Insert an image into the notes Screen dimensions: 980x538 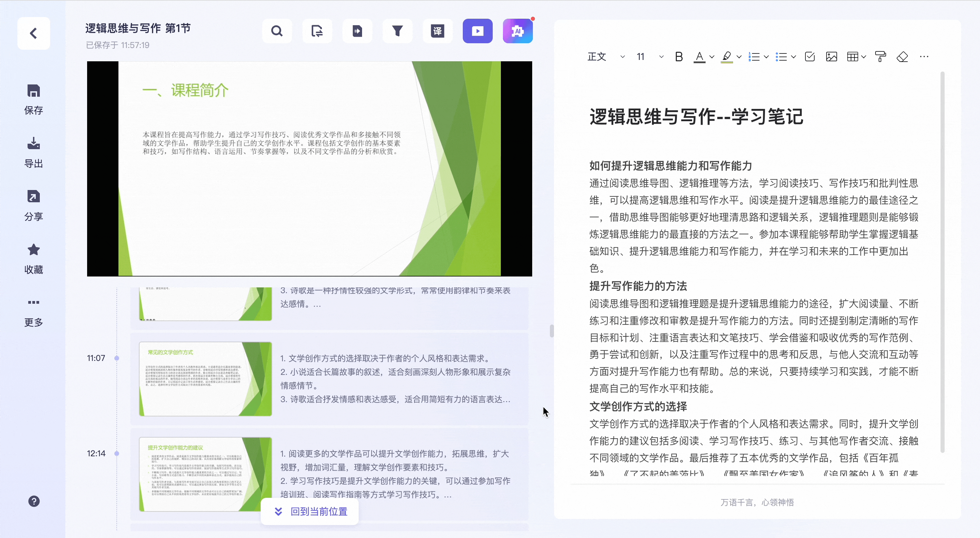click(x=832, y=56)
